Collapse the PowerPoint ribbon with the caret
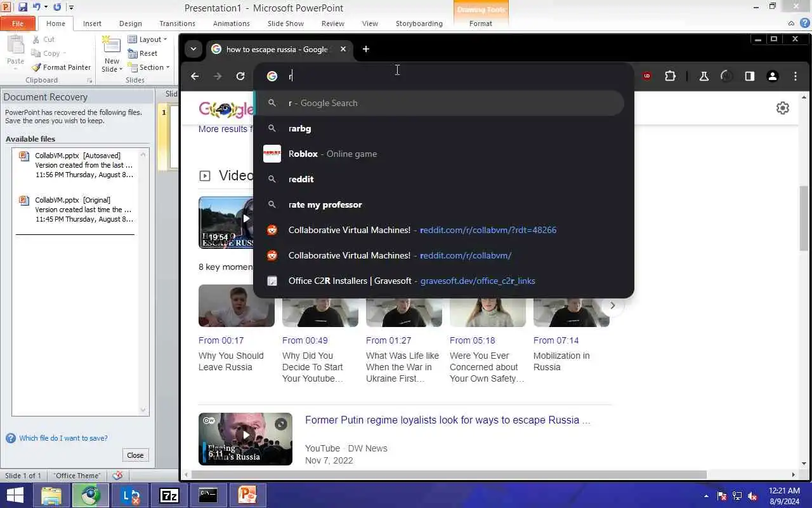The height and width of the screenshot is (508, 812). point(791,23)
